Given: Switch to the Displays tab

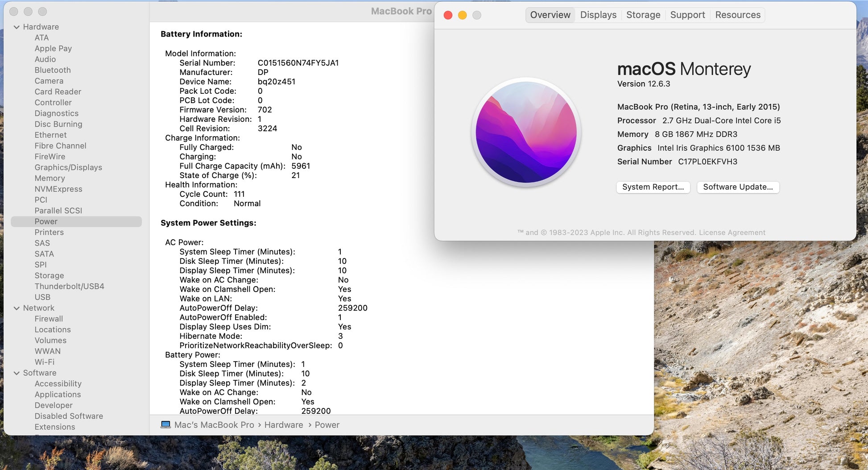Looking at the screenshot, I should [598, 15].
